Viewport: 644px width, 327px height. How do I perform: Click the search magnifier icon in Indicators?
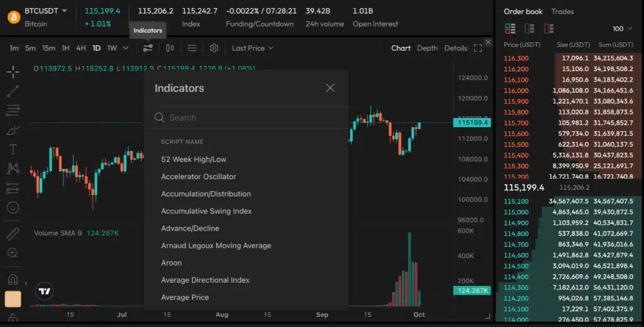(x=159, y=118)
